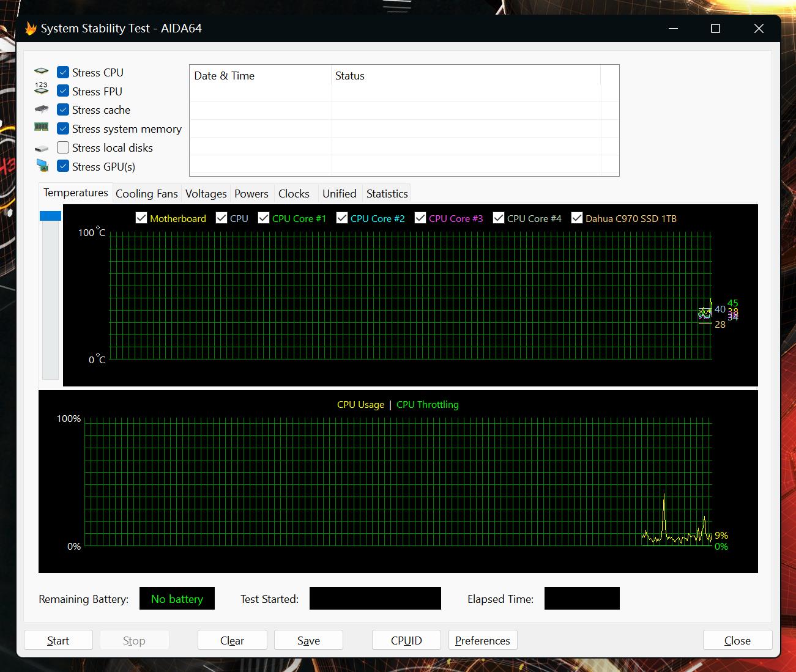Disable the Stress FPU checkbox
Screen dimensions: 796x672
pyautogui.click(x=63, y=91)
